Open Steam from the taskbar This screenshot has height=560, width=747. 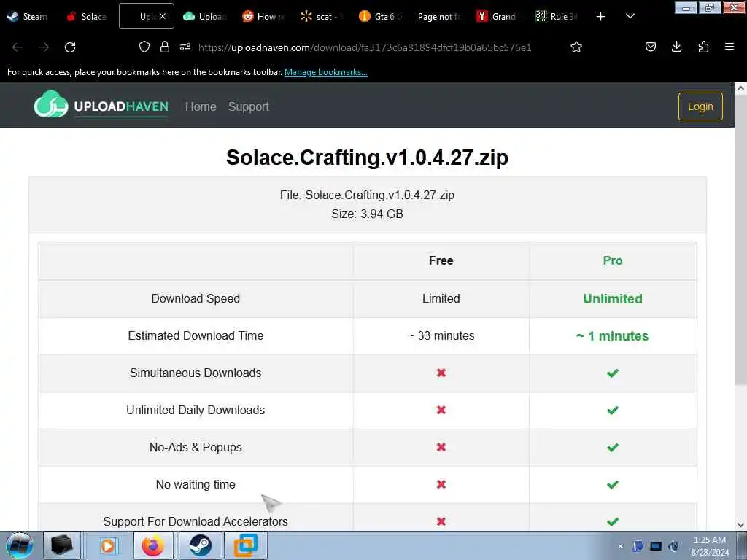click(x=200, y=545)
